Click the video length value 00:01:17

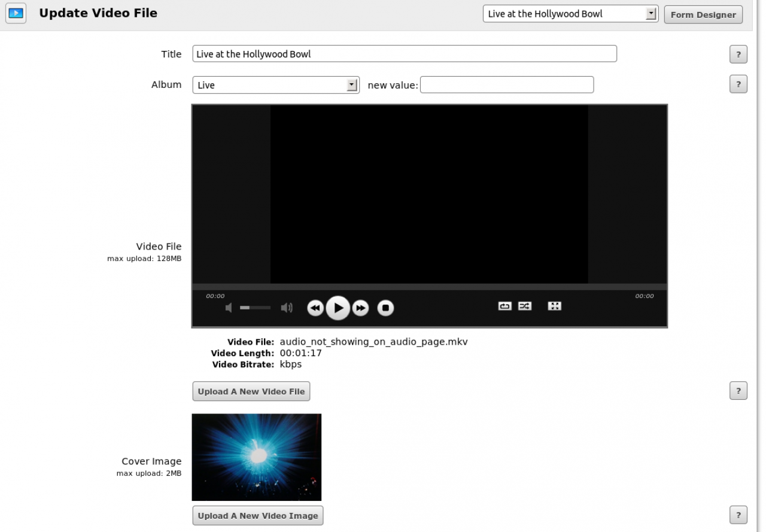301,353
